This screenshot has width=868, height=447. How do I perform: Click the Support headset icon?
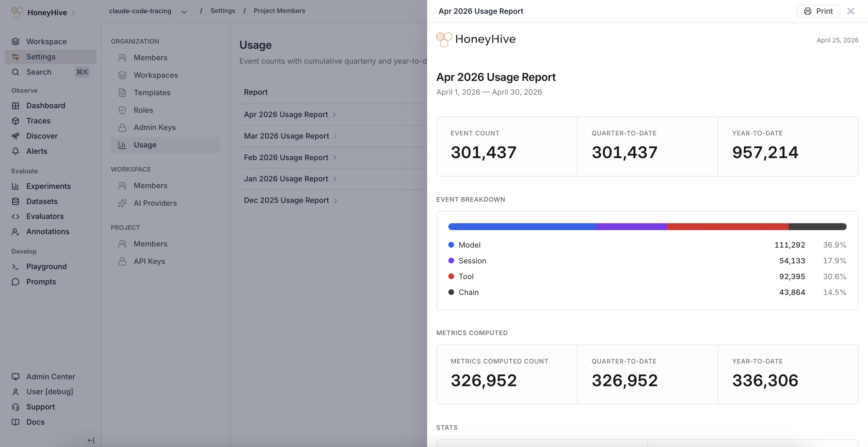click(x=15, y=407)
